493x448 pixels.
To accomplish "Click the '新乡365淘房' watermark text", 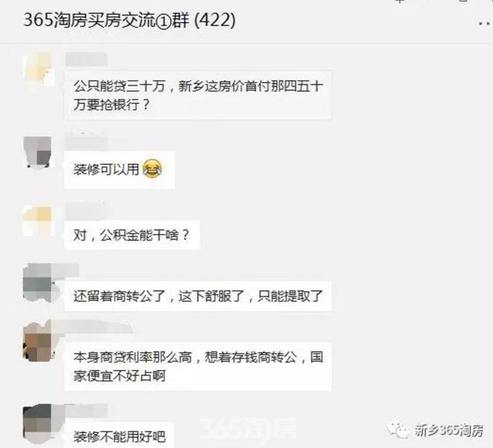I will point(448,430).
